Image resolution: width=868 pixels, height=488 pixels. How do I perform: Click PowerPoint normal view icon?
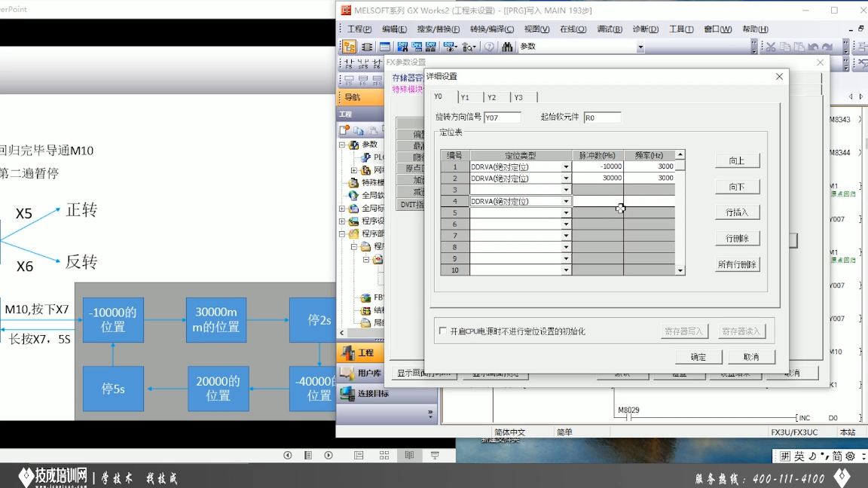(359, 456)
